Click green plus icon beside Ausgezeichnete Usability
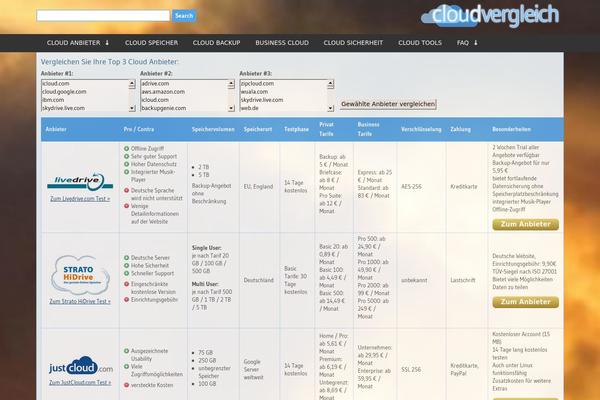The width and height of the screenshot is (600, 400). [126, 351]
